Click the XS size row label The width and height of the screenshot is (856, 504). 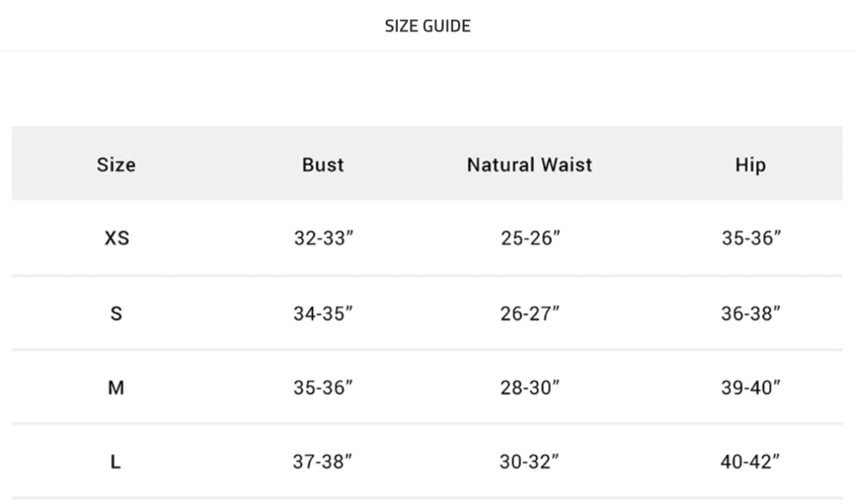pos(117,238)
